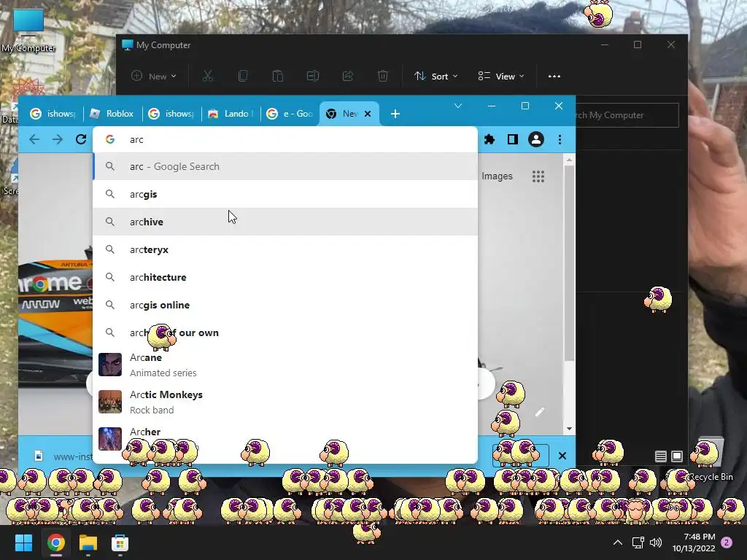Switch to the second ishowspeed tab
Image resolution: width=747 pixels, height=560 pixels.
(171, 114)
